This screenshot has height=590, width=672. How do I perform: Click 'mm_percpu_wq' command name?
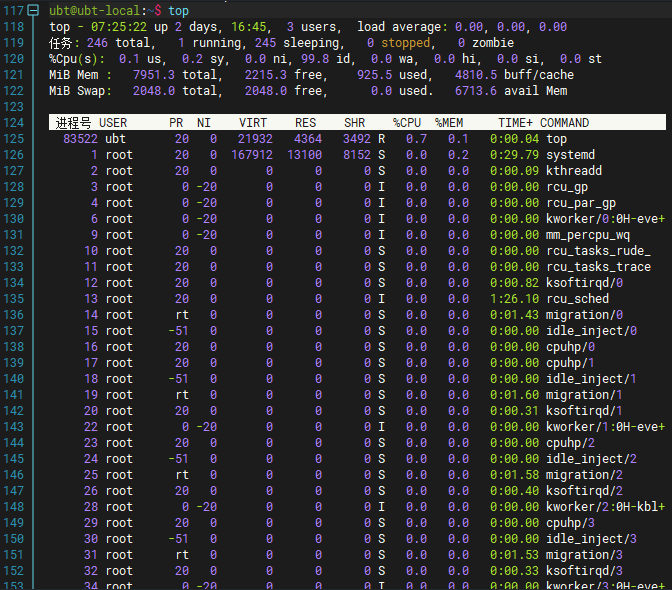coord(588,235)
